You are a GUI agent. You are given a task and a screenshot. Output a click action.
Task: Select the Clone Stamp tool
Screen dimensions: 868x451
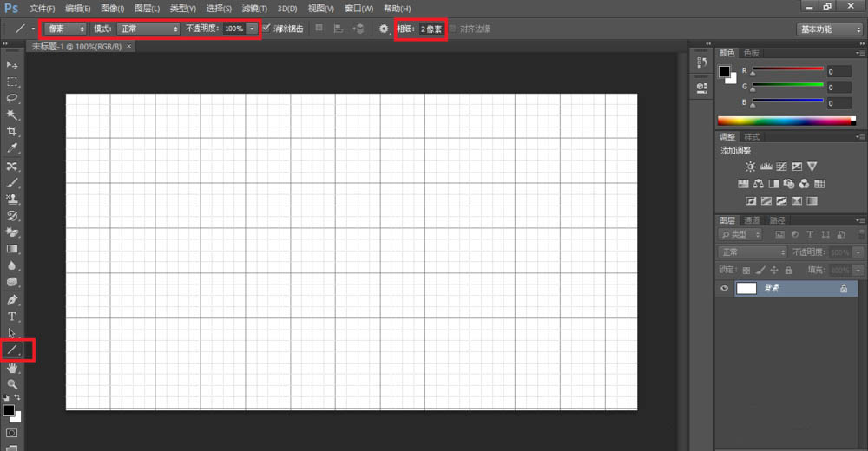pos(11,199)
